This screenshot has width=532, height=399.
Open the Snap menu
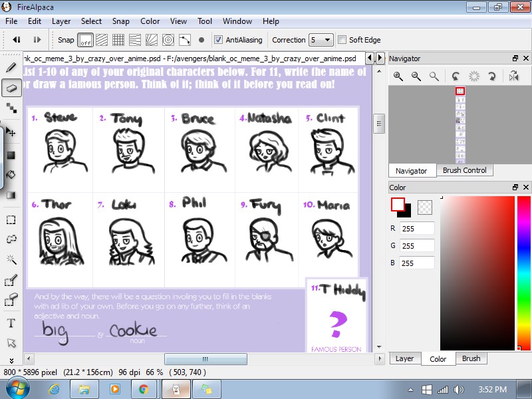pos(121,21)
